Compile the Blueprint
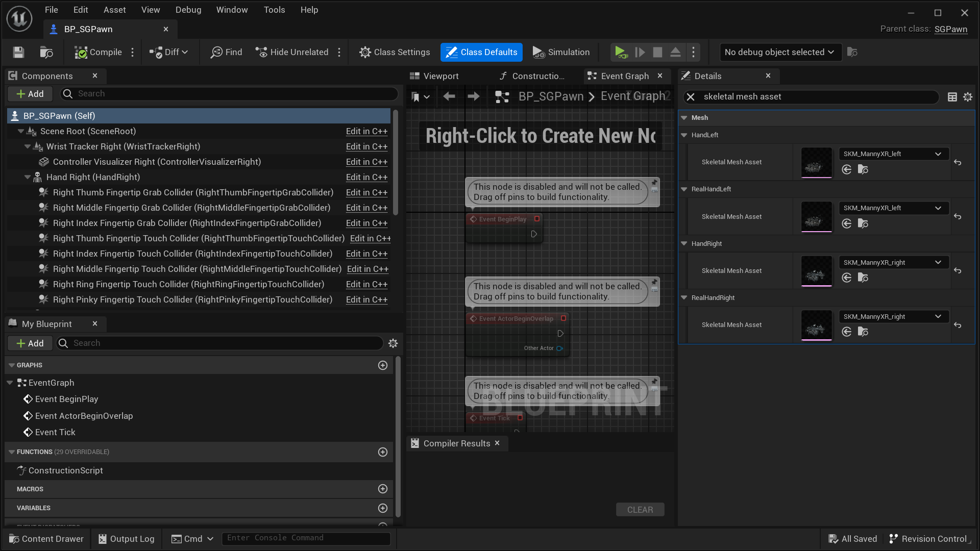980x551 pixels. click(98, 52)
